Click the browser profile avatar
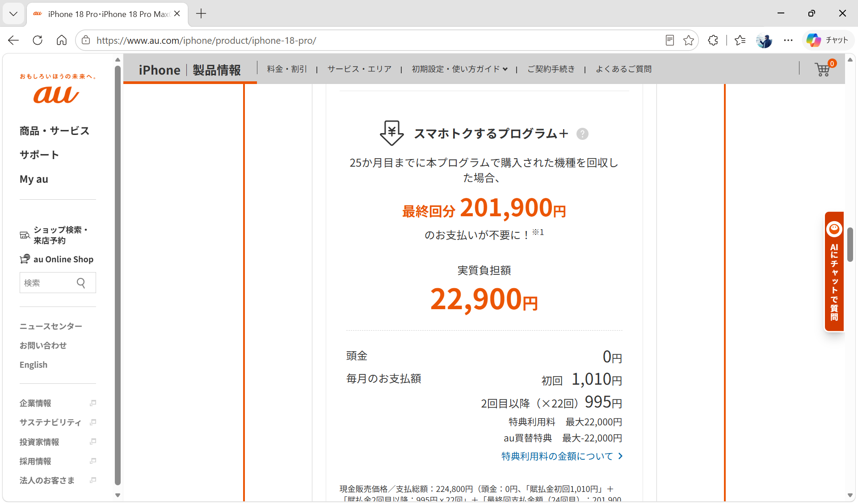Viewport: 858px width, 504px height. (764, 40)
